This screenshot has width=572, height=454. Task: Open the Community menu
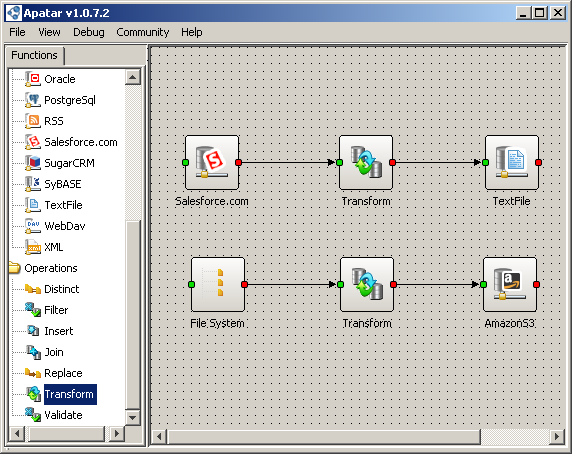(143, 32)
